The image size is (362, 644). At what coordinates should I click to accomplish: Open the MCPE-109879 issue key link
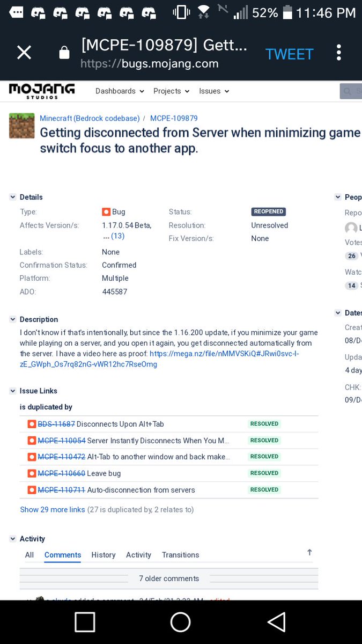pos(174,118)
